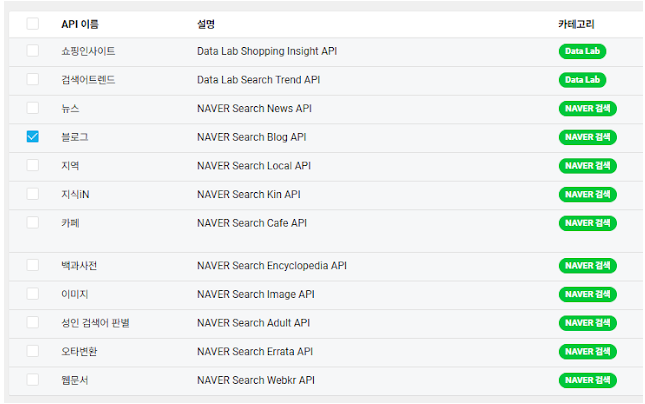Click the 웹문서 API name
The height and width of the screenshot is (404, 645).
[x=74, y=380]
